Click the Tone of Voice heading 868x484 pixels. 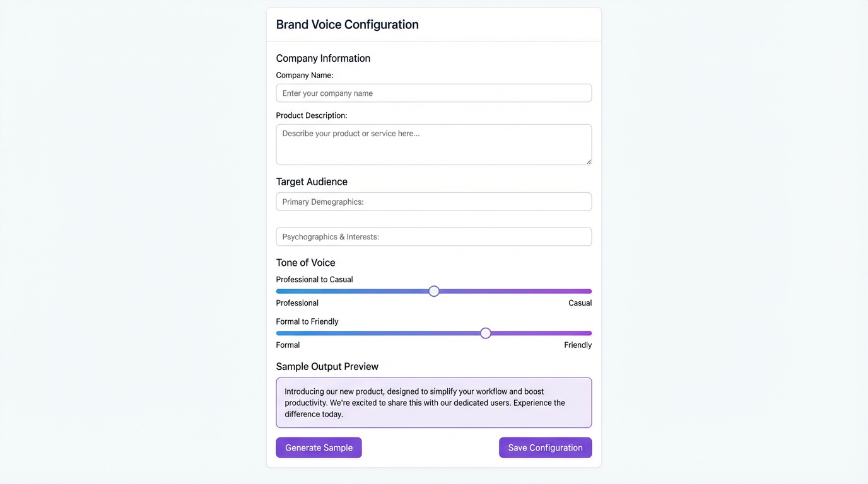[x=305, y=262]
